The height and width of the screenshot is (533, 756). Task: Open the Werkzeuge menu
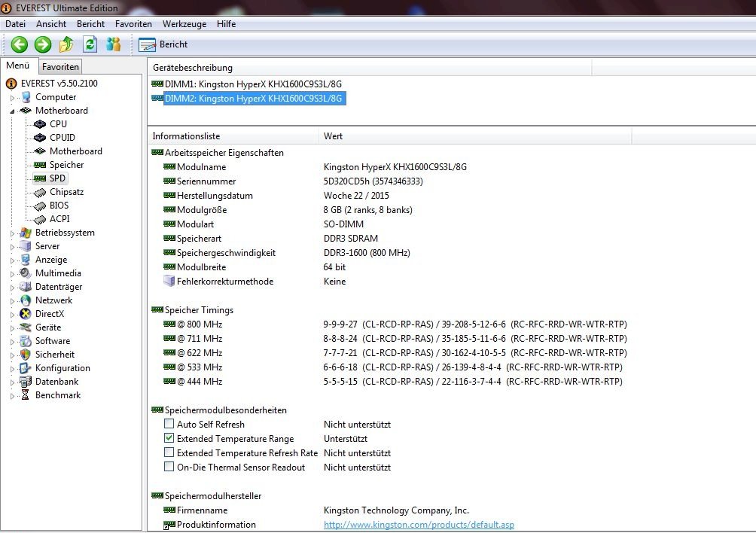tap(184, 24)
